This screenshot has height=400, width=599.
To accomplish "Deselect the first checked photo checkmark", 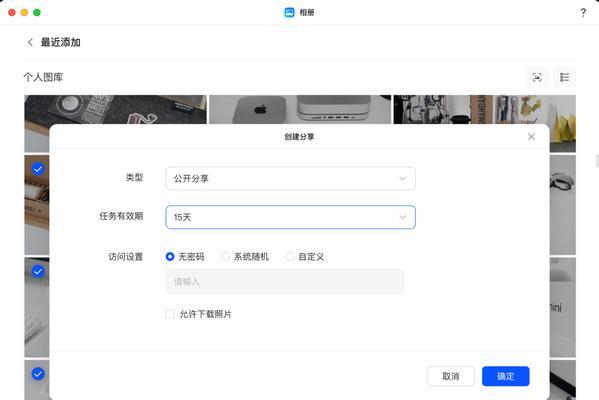I will pos(38,168).
